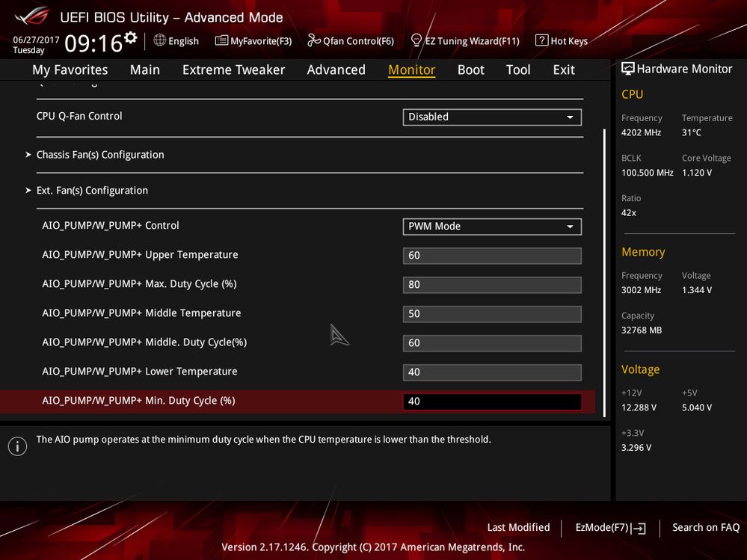This screenshot has width=747, height=560.
Task: Click Min. Duty Cycle input field
Action: (x=492, y=401)
